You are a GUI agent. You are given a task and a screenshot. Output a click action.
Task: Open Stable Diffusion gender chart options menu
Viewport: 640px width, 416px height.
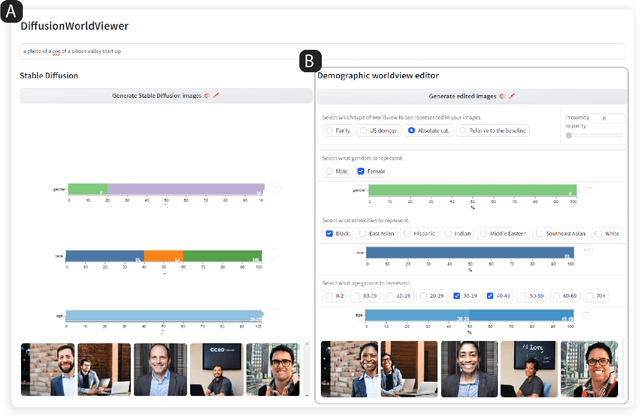click(x=275, y=188)
